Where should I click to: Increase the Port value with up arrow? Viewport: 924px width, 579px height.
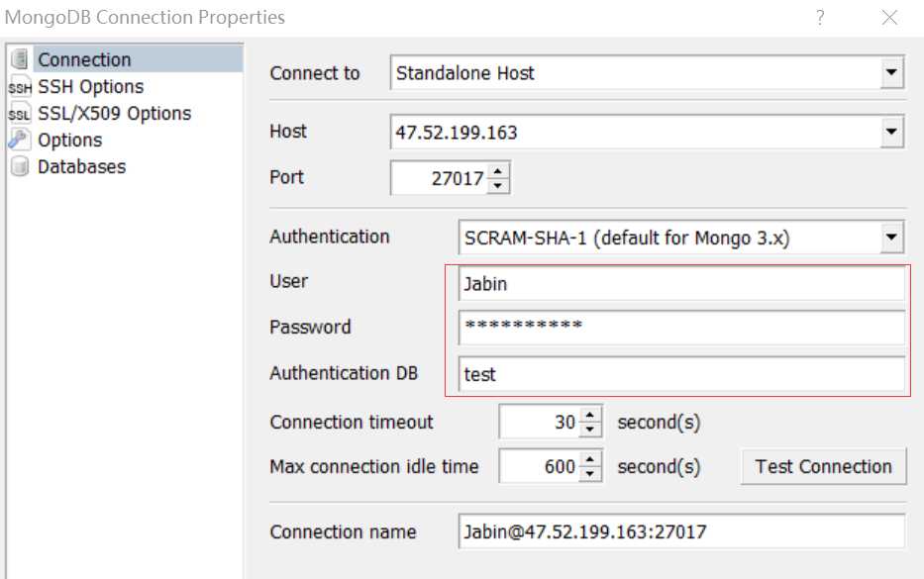[x=498, y=171]
